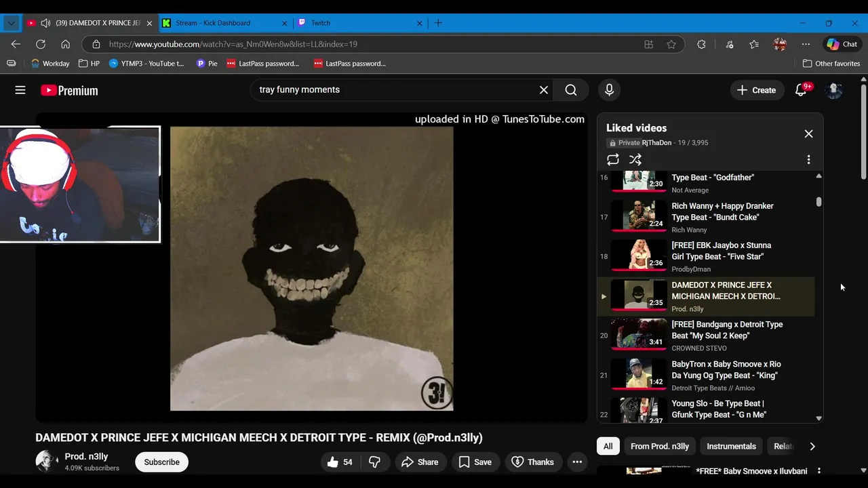
Task: Send Thanks to the creator
Action: point(533,462)
